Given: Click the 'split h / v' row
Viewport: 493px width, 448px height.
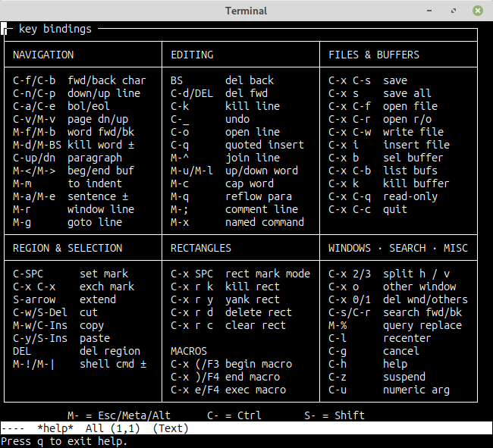Looking at the screenshot, I should [389, 274].
